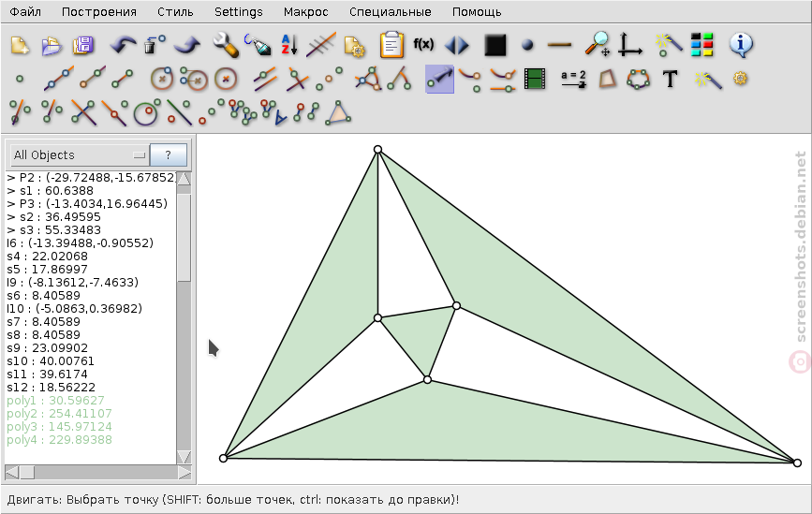Select the T text tool

pos(670,80)
